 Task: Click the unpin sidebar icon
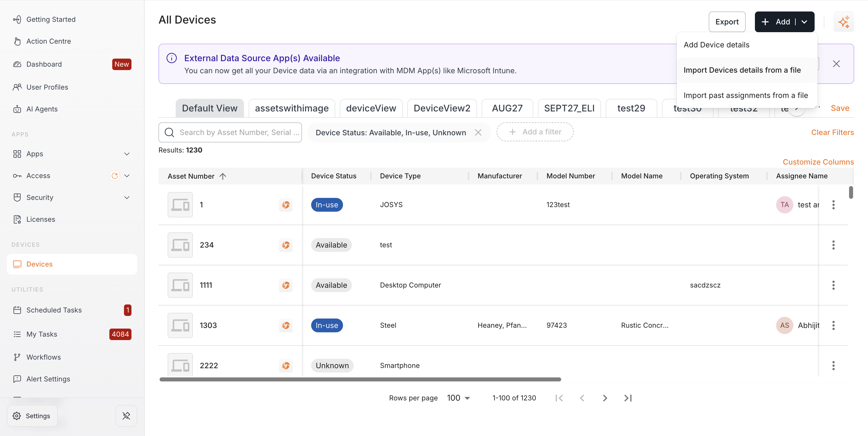(126, 416)
